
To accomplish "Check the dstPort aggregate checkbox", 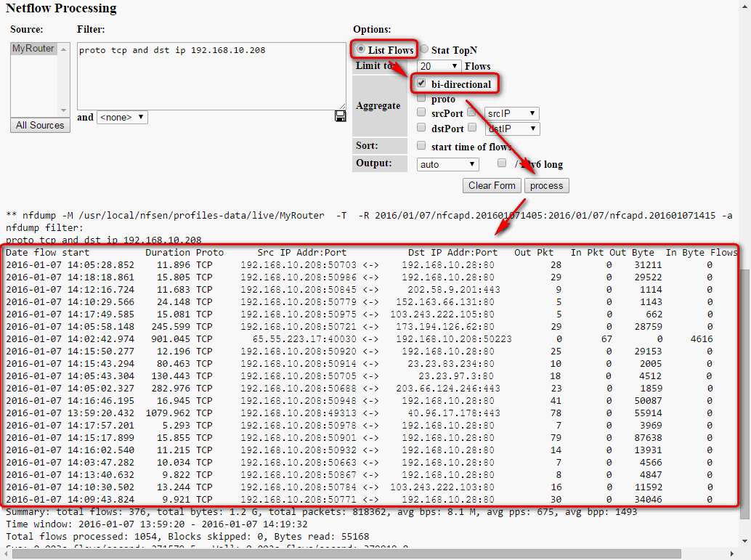I will click(x=421, y=128).
